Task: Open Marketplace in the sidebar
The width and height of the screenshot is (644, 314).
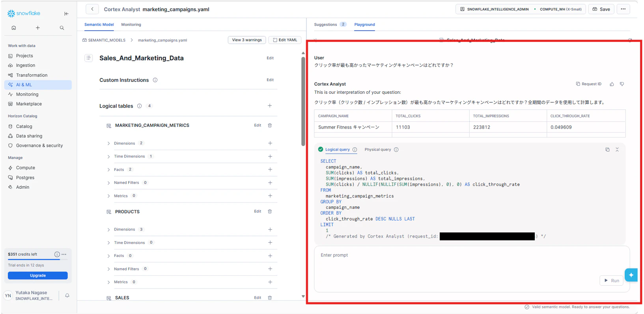Action: click(x=38, y=104)
